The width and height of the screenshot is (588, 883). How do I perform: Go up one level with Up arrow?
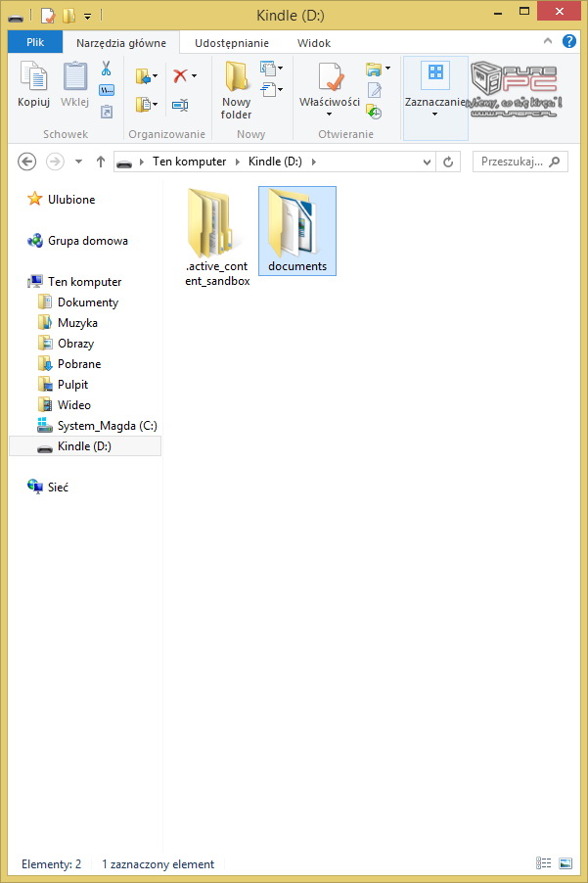pyautogui.click(x=100, y=162)
